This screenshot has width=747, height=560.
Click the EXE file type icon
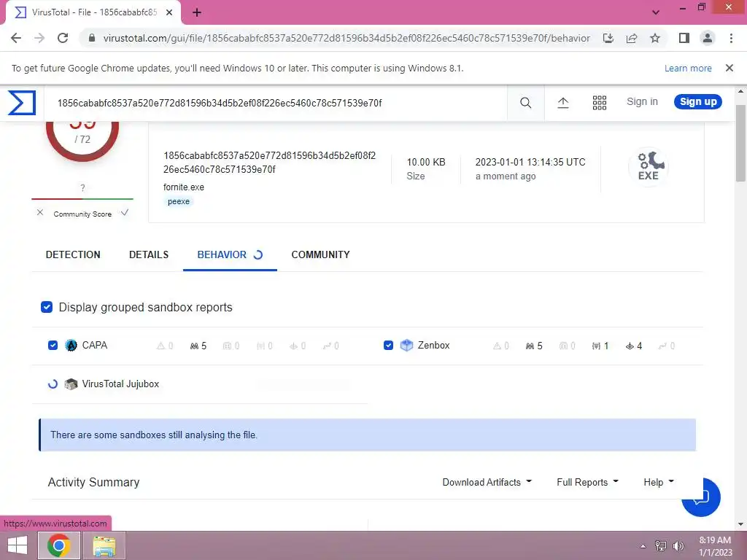click(x=649, y=167)
